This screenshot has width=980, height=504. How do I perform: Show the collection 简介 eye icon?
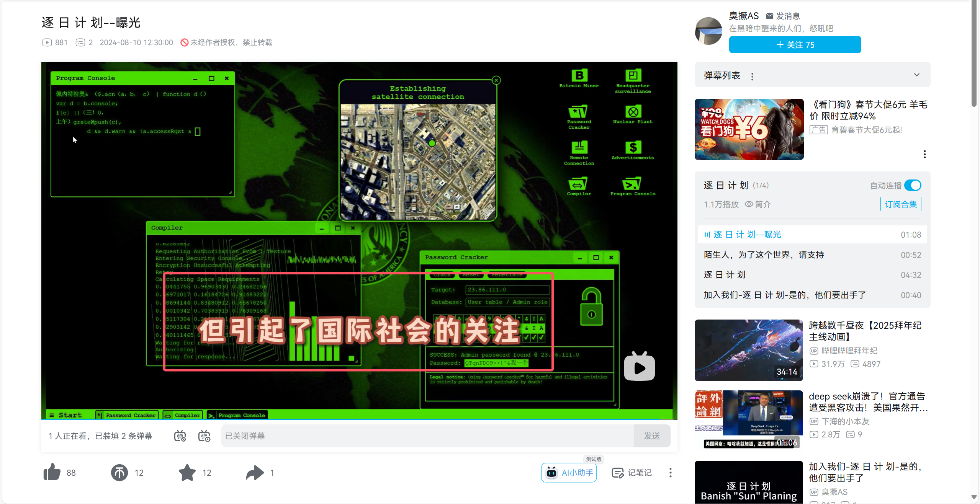(x=749, y=204)
